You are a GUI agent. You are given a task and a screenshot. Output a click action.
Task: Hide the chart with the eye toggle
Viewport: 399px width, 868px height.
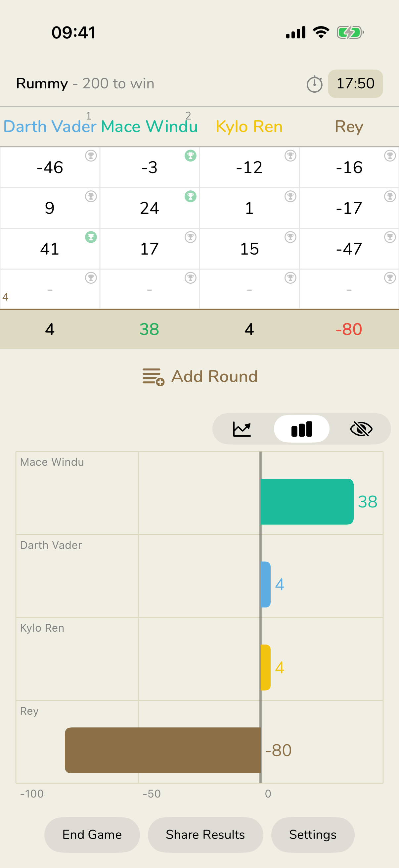click(361, 428)
